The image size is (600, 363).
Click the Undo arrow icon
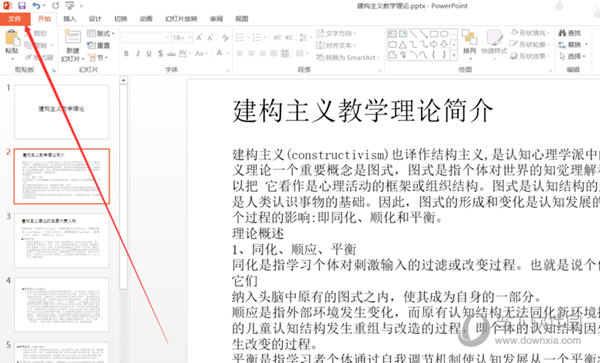(36, 5)
